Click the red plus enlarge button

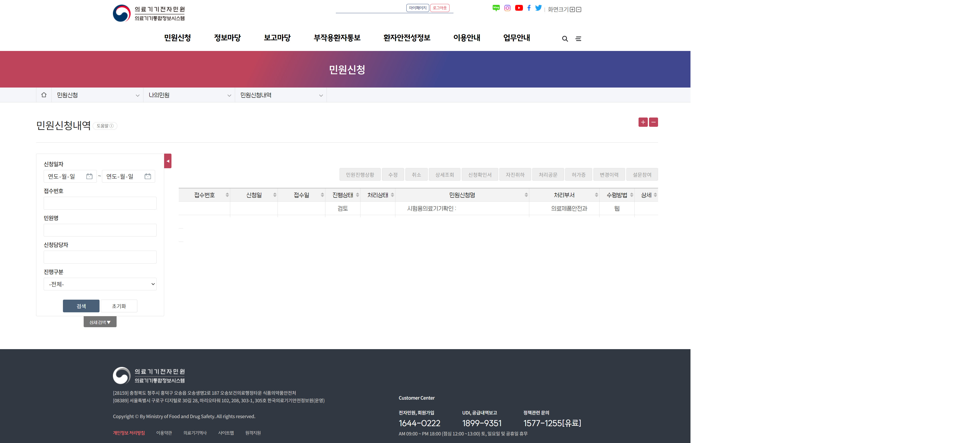(x=642, y=122)
